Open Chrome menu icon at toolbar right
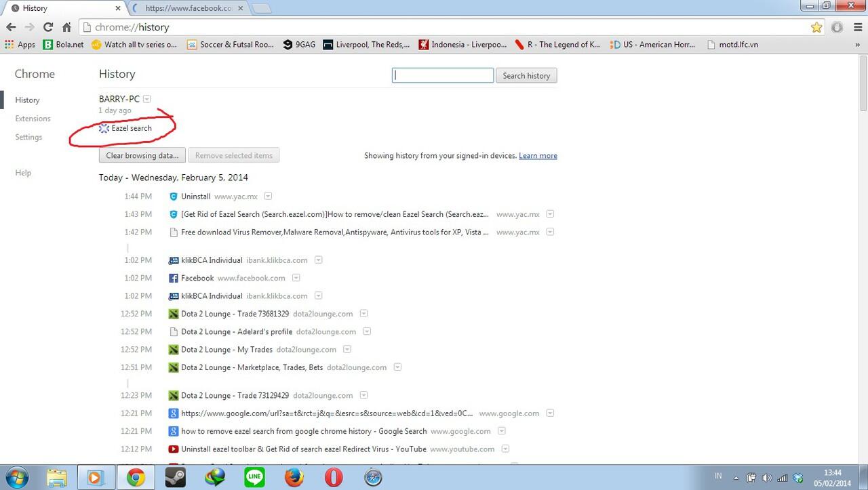This screenshot has height=490, width=868. coord(857,27)
